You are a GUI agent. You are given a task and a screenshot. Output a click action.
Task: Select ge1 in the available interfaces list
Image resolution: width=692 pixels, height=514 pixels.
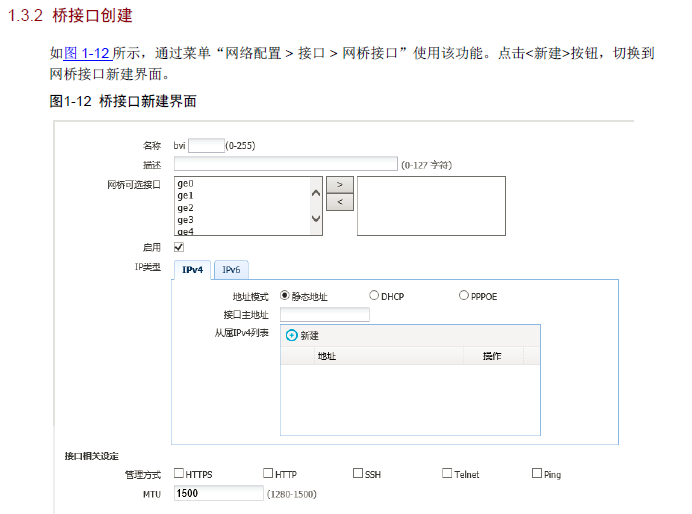[185, 195]
